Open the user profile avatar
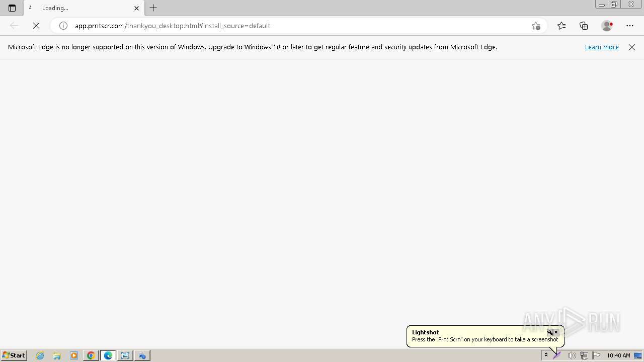The image size is (644, 362). click(x=607, y=26)
